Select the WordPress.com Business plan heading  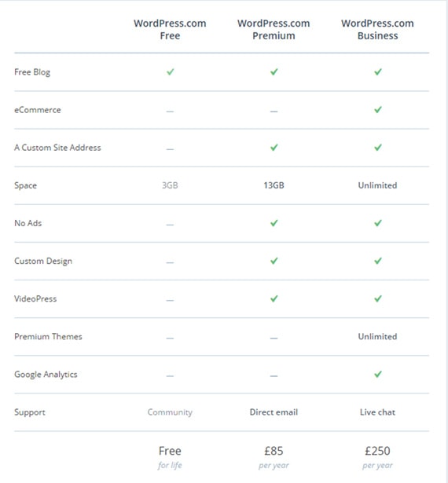[x=378, y=30]
